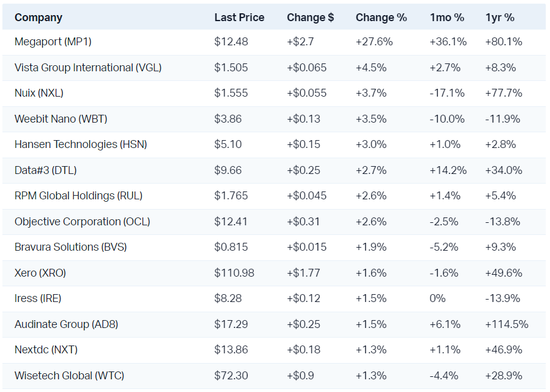Select Audinate Group (AD8) company
The width and height of the screenshot is (550, 392).
(66, 324)
